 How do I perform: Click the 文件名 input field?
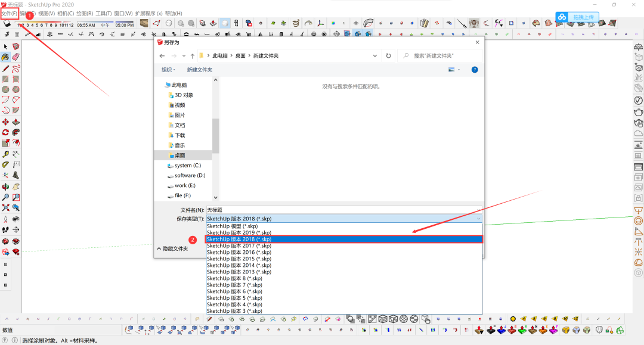(x=344, y=210)
